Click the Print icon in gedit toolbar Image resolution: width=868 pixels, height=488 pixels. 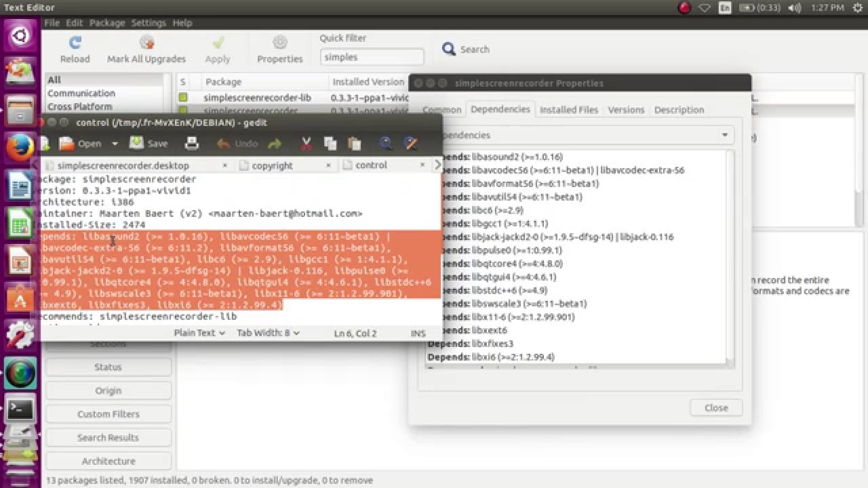192,143
